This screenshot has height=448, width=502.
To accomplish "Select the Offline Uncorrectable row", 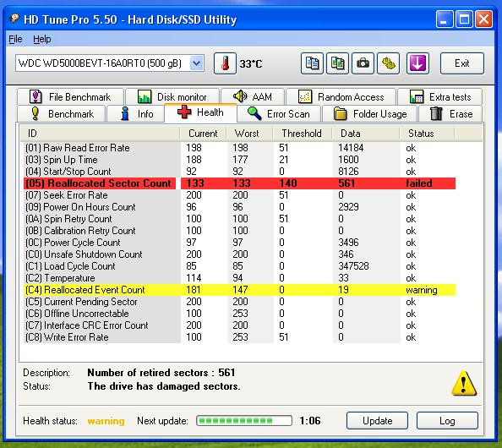I will [239, 314].
